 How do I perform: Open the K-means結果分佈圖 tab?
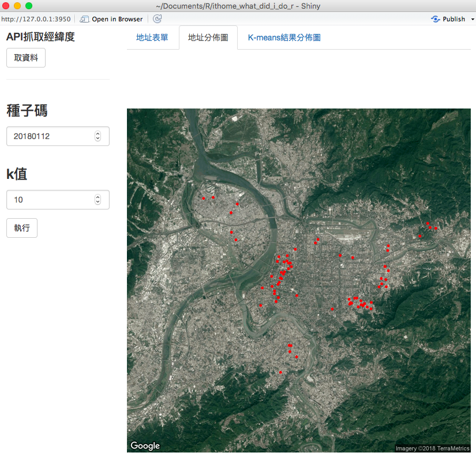[284, 38]
